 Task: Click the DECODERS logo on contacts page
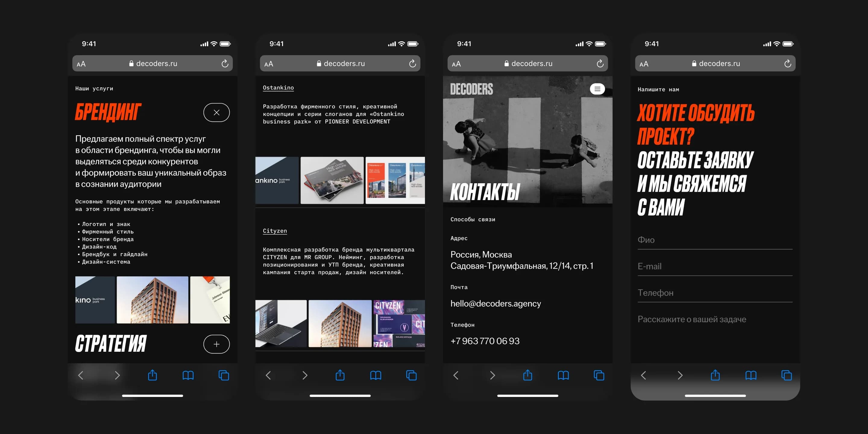click(471, 89)
